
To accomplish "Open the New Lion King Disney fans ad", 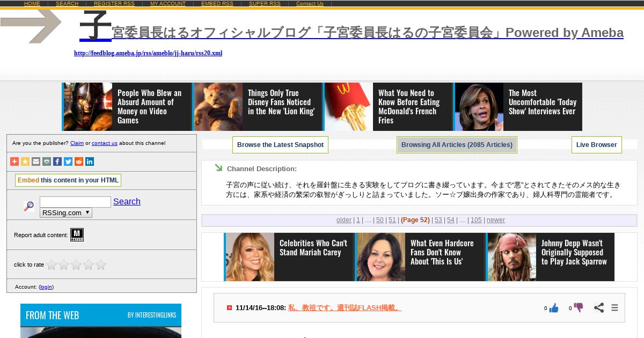I will click(257, 107).
